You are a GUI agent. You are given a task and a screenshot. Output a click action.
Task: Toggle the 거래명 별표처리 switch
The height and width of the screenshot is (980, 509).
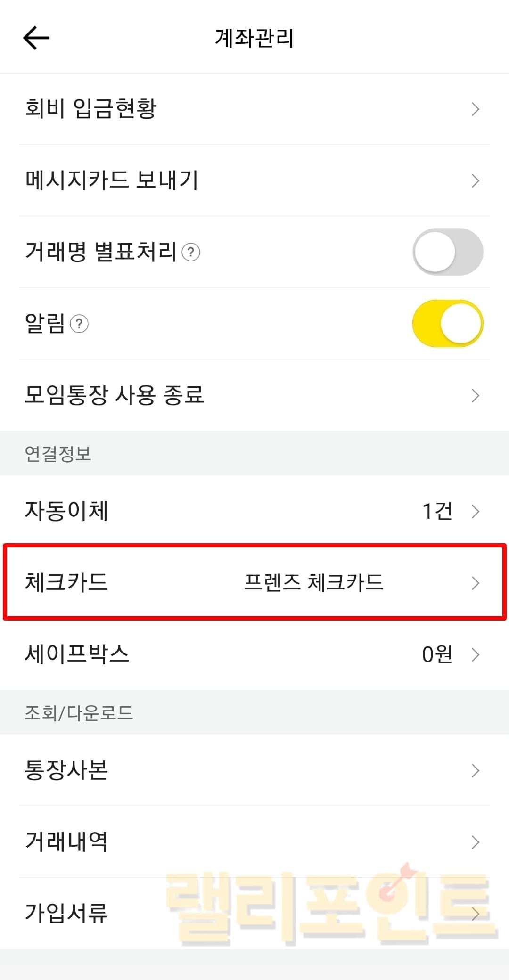[448, 252]
